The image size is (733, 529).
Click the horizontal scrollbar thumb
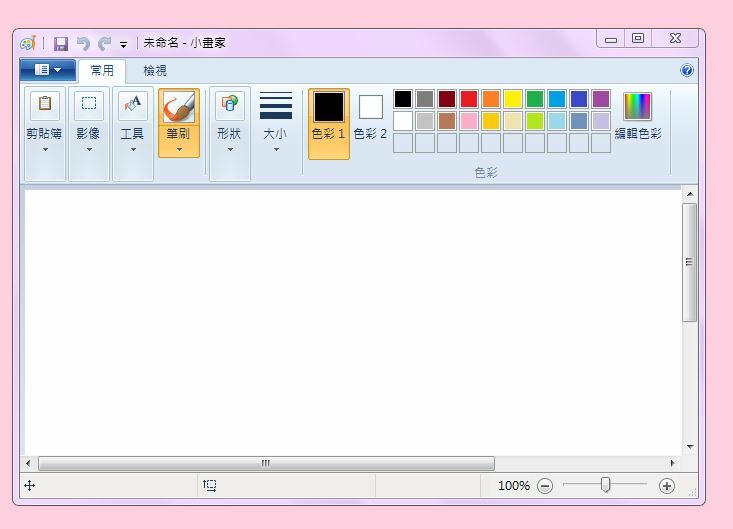(x=266, y=464)
